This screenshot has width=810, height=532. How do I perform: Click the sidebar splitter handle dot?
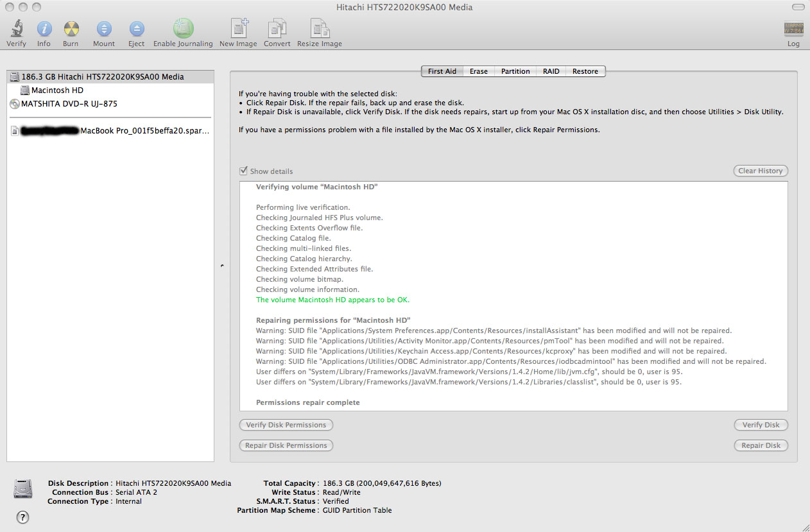222,266
